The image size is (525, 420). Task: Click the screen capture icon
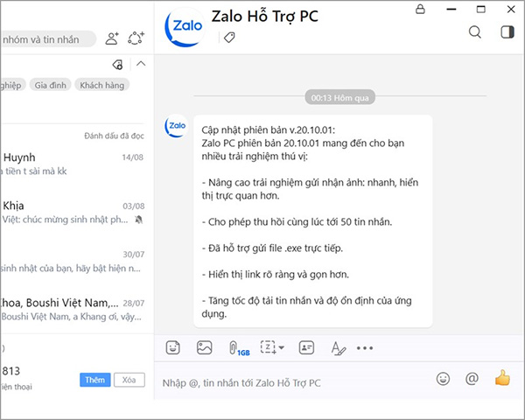[269, 347]
